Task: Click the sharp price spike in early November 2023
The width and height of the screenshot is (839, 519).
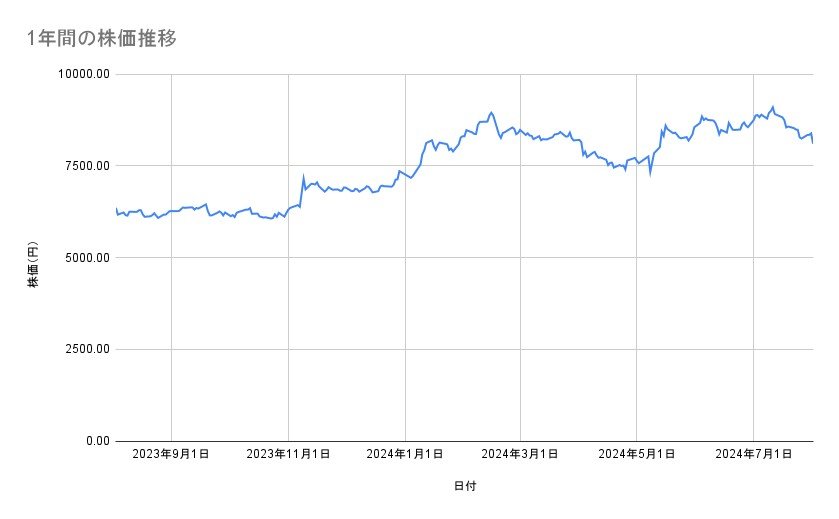Action: pyautogui.click(x=303, y=177)
